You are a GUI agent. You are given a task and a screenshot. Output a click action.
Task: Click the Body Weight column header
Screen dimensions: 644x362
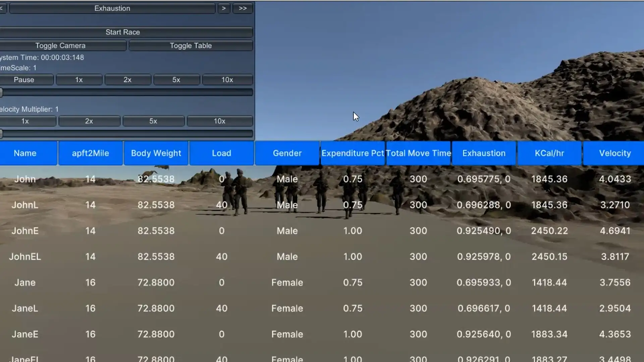[x=156, y=153]
